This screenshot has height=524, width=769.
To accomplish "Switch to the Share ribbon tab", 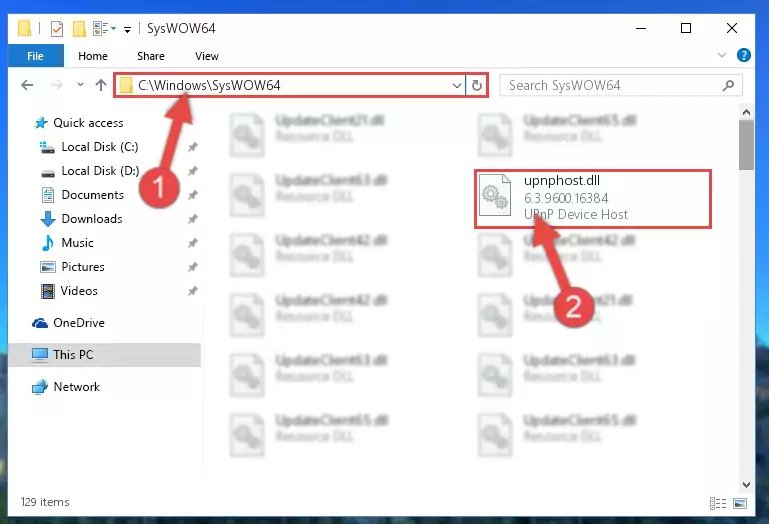I will [151, 56].
